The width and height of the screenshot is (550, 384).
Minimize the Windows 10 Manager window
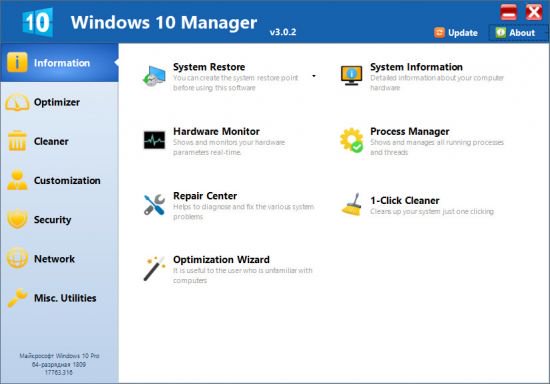click(x=508, y=12)
